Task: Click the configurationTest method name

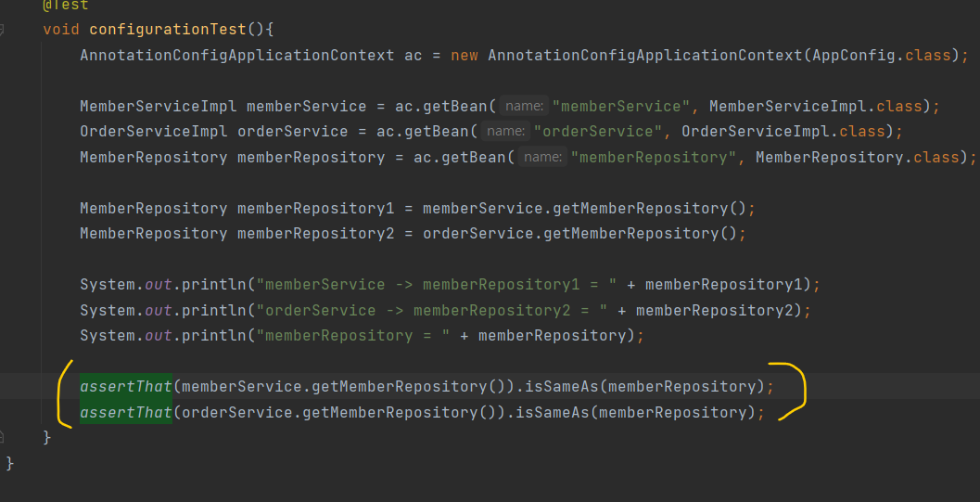Action: (x=169, y=30)
